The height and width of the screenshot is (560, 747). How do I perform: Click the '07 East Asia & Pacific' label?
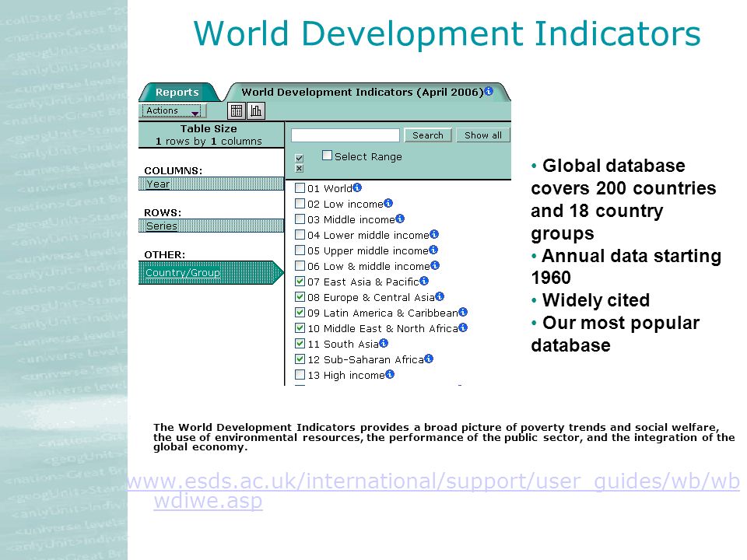pyautogui.click(x=363, y=282)
